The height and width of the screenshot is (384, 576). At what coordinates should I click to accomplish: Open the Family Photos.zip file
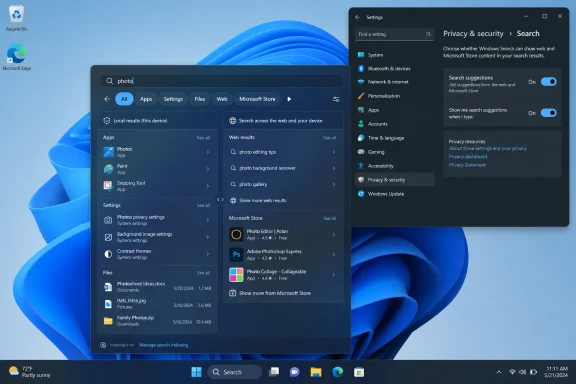pos(157,320)
